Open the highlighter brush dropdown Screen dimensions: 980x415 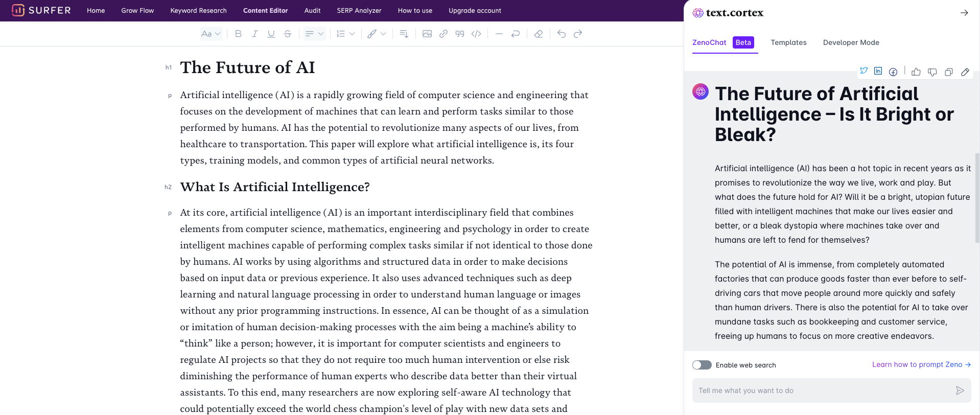pyautogui.click(x=377, y=34)
